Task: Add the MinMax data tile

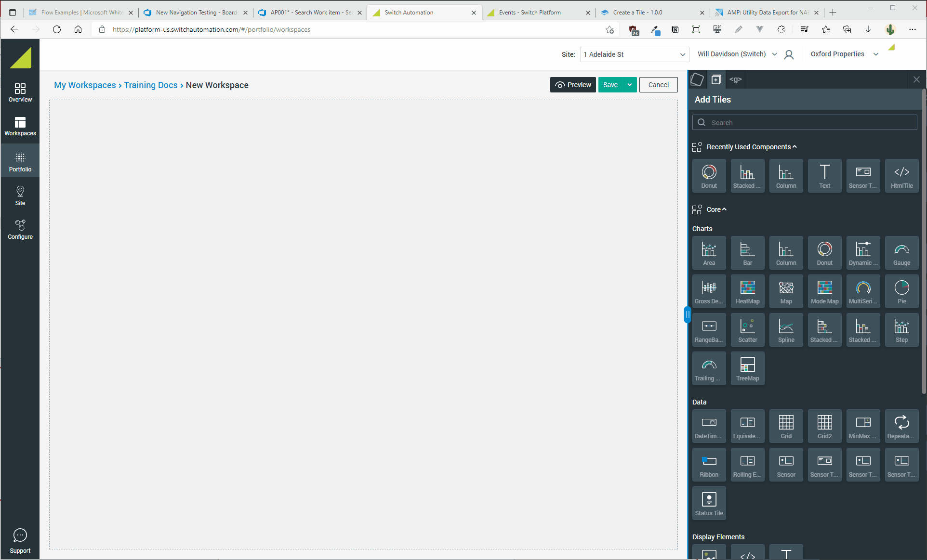Action: tap(863, 426)
